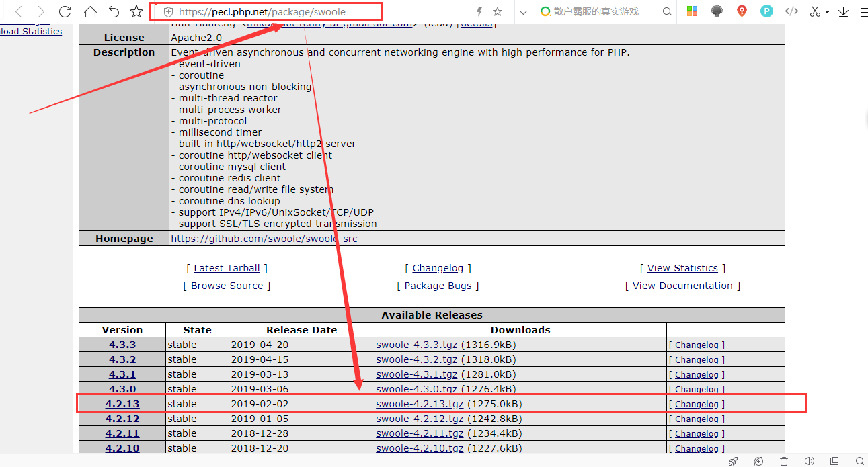The height and width of the screenshot is (467, 868).
Task: Click the magnifier zoom icon in status bar
Action: (859, 461)
